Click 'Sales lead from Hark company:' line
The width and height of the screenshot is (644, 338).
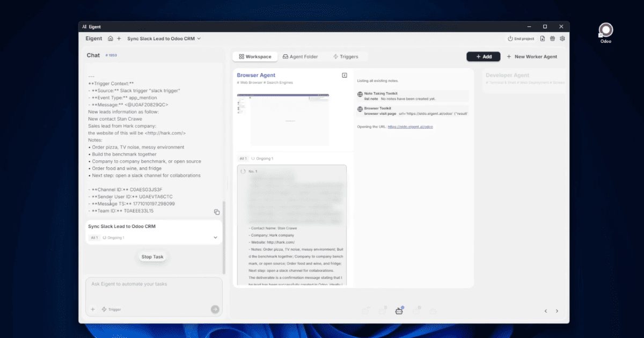coord(122,126)
